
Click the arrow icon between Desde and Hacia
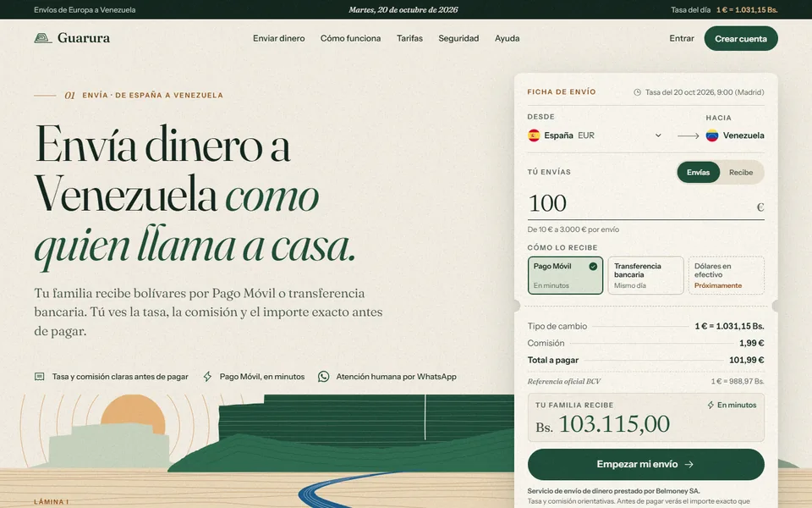(689, 135)
